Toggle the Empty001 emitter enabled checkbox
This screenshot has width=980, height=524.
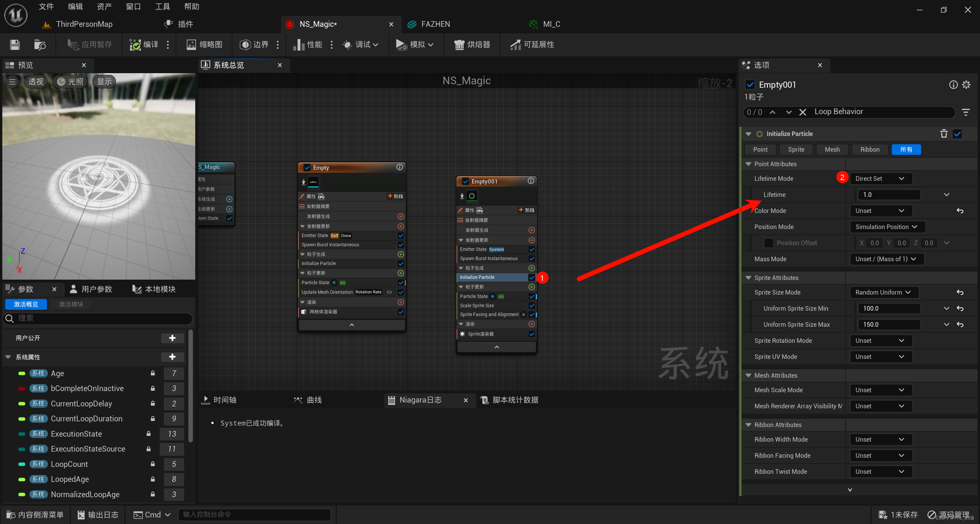coord(465,180)
